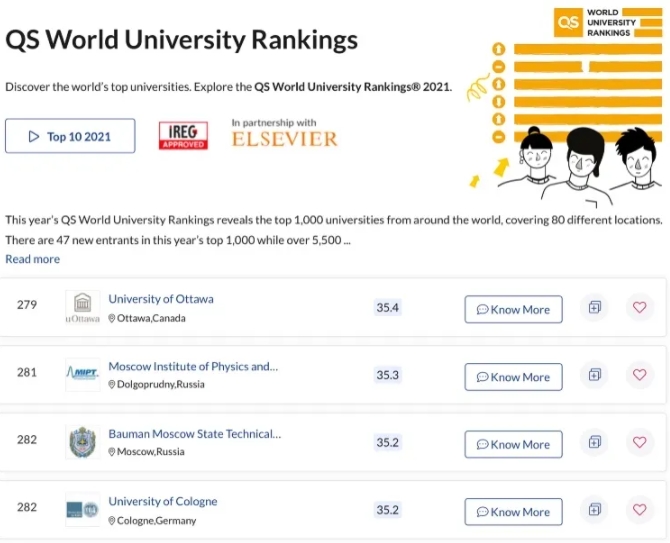This screenshot has width=670, height=543.
Task: Click Know More for Moscow Institute of Physics
Action: (513, 377)
